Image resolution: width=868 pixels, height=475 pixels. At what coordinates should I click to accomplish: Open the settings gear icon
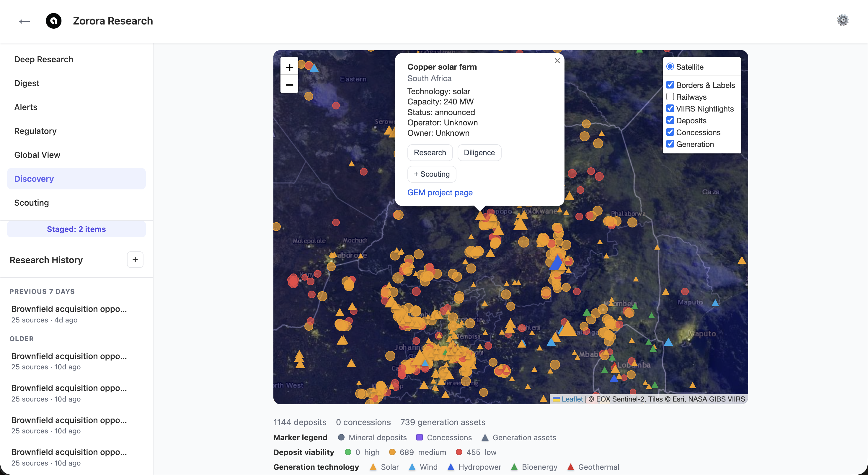[x=842, y=20]
